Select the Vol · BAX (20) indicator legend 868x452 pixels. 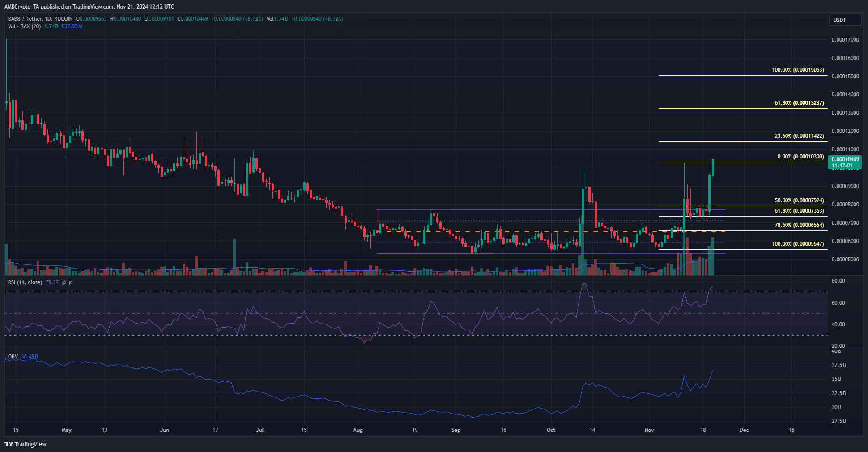24,26
